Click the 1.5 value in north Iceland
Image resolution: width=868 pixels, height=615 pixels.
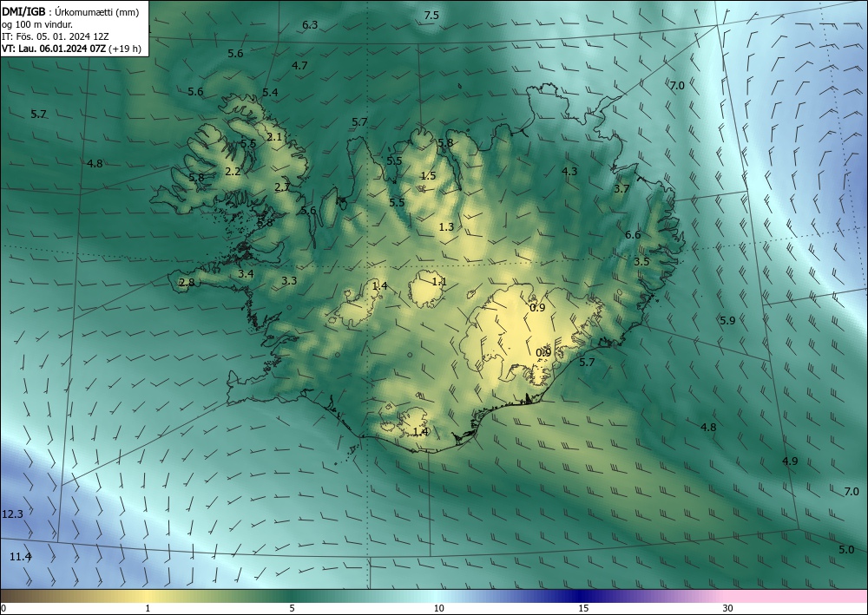click(429, 176)
